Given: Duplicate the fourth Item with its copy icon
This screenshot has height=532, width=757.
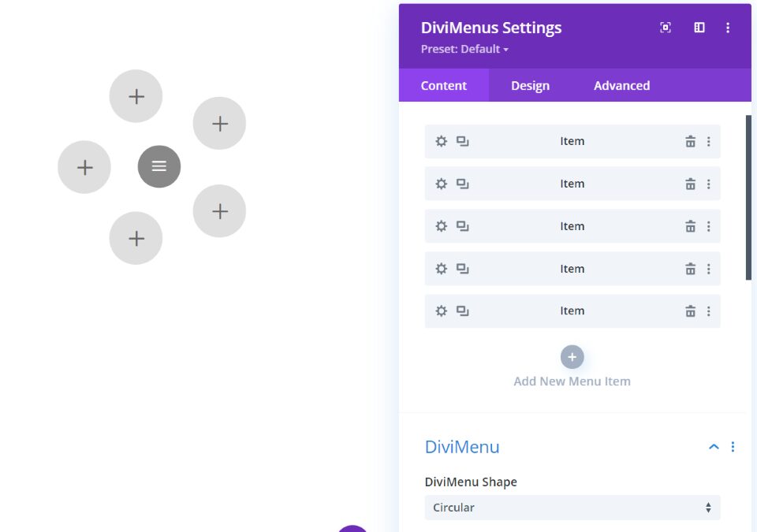Looking at the screenshot, I should tap(461, 268).
